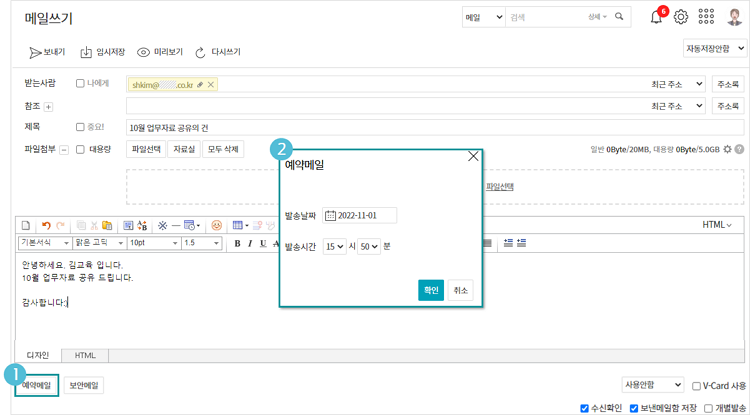Screen dimensions: 750x415
Task: Remove recipient shkim with the X icon
Action: pyautogui.click(x=210, y=84)
